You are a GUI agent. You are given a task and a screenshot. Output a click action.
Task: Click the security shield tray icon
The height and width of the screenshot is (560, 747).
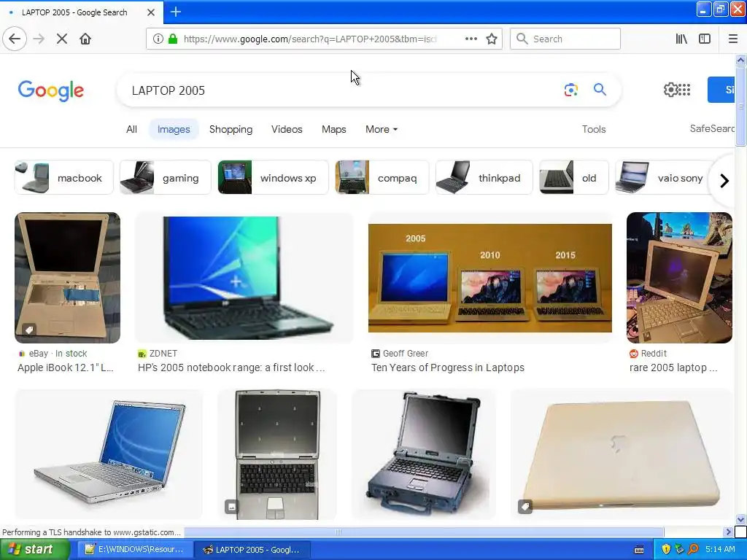tap(665, 550)
